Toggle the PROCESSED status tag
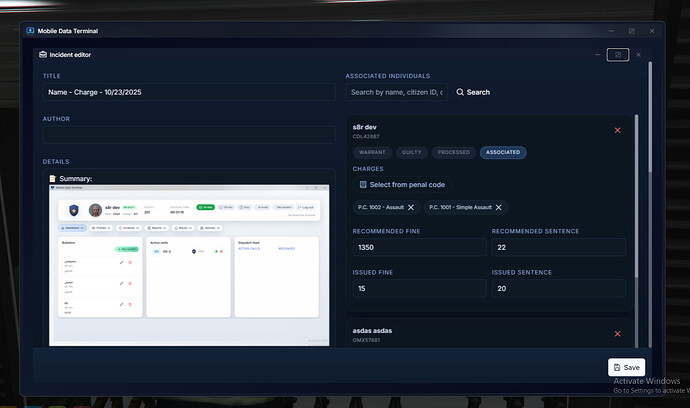This screenshot has width=690, height=408. (454, 152)
